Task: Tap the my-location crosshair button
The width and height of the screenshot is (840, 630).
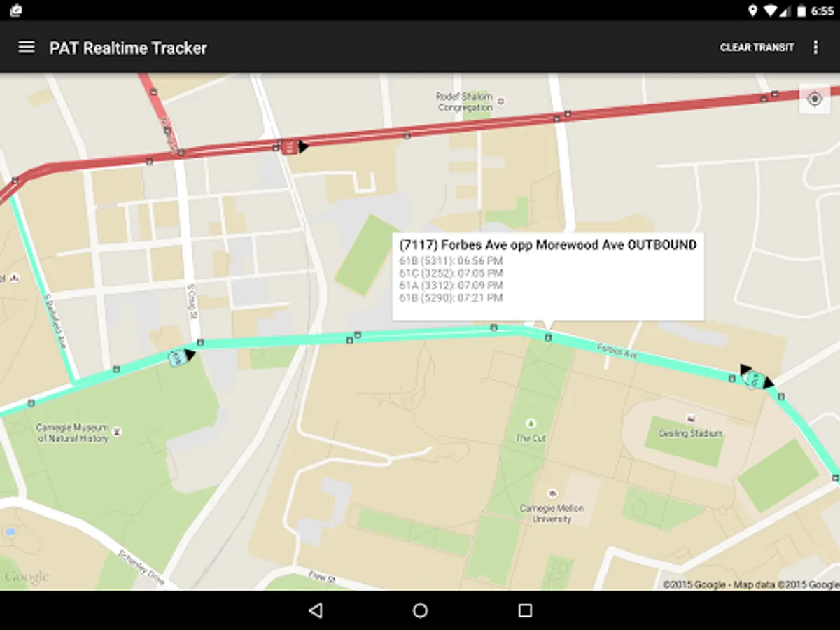Action: click(x=815, y=99)
